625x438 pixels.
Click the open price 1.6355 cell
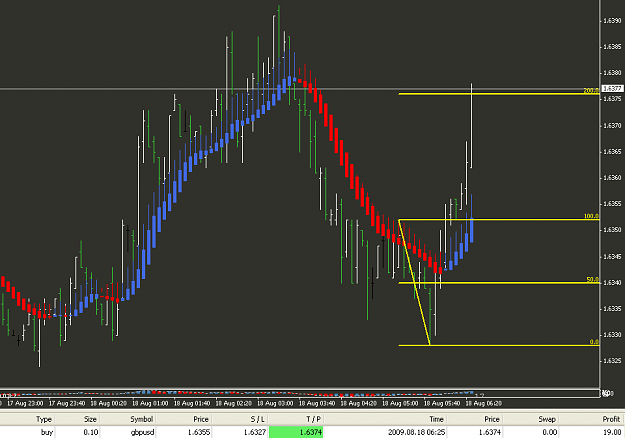tap(198, 432)
